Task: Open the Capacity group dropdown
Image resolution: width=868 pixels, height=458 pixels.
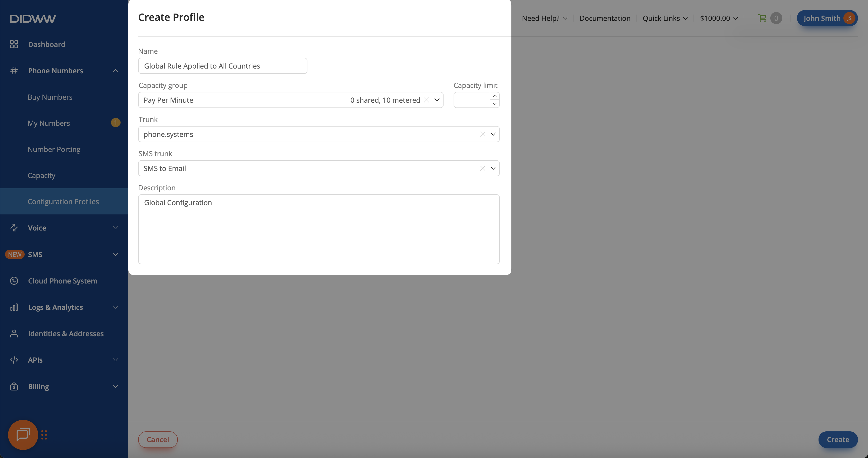Action: 437,100
